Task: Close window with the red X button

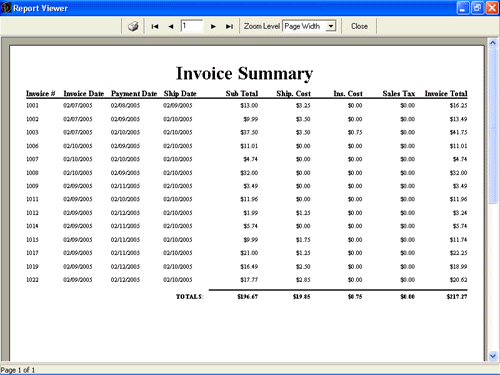Action: click(x=492, y=8)
